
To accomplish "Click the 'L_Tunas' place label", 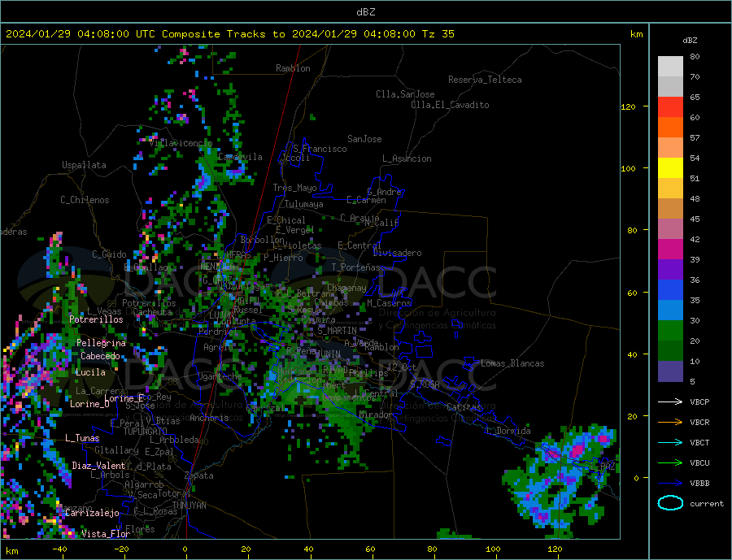I will [82, 438].
